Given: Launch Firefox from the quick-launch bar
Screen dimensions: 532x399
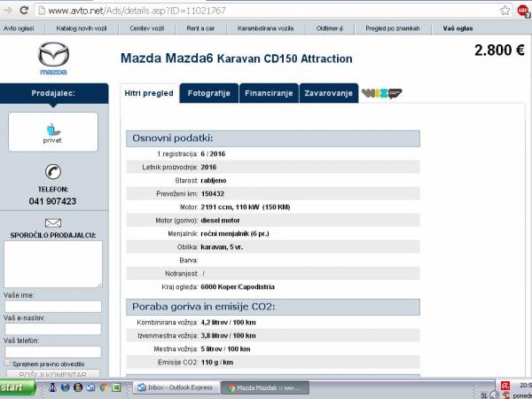Looking at the screenshot, I should point(66,387).
